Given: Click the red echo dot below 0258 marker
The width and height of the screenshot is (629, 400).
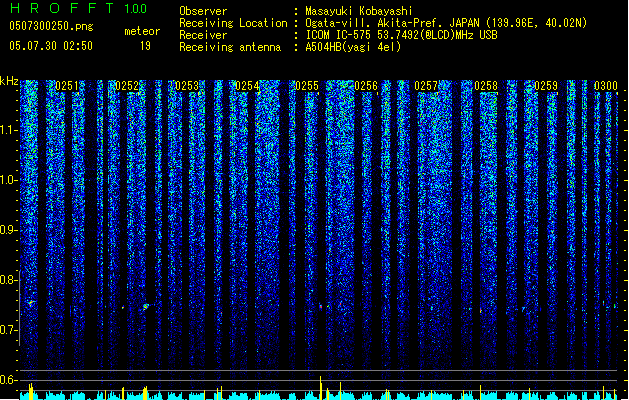Looking at the screenshot, I should pos(481,310).
